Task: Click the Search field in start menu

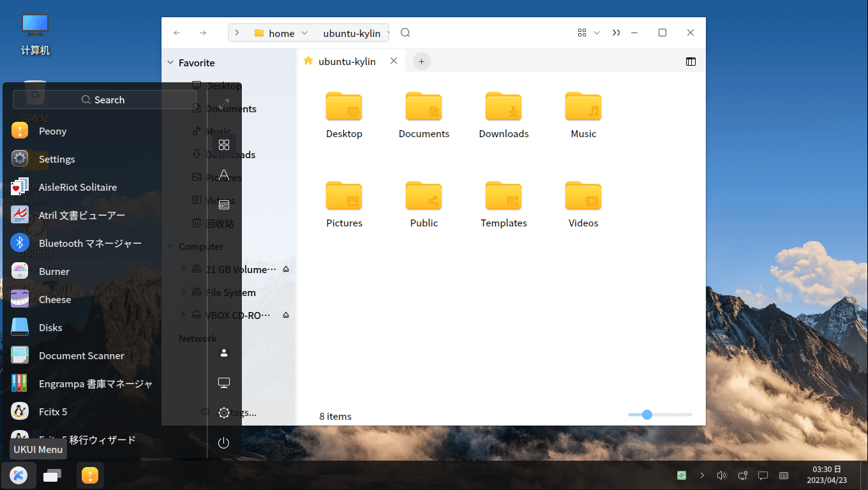Action: coord(105,100)
